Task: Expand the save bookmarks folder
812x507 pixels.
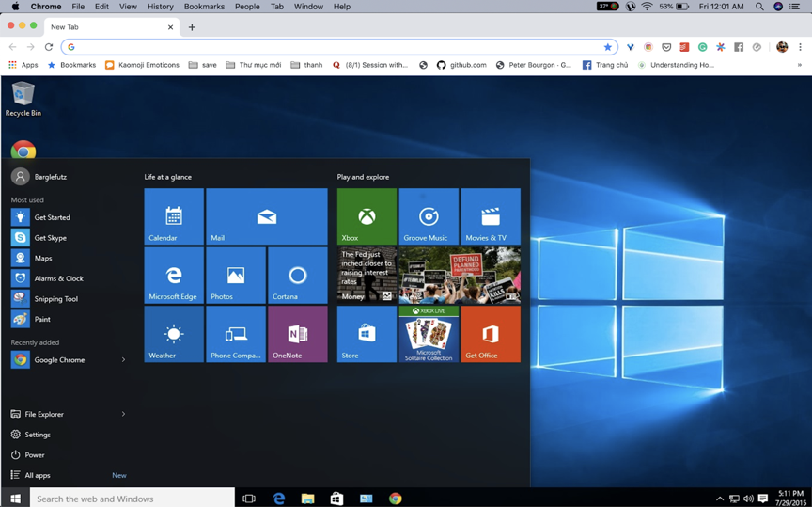Action: coord(202,65)
